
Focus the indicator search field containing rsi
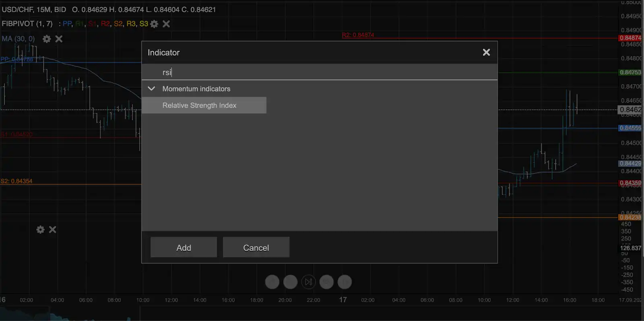[x=320, y=72]
